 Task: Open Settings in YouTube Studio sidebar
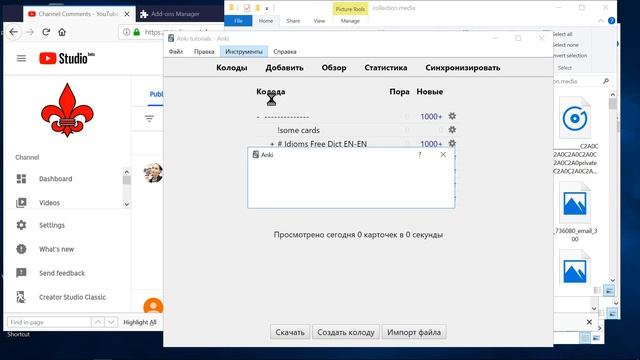[x=52, y=225]
